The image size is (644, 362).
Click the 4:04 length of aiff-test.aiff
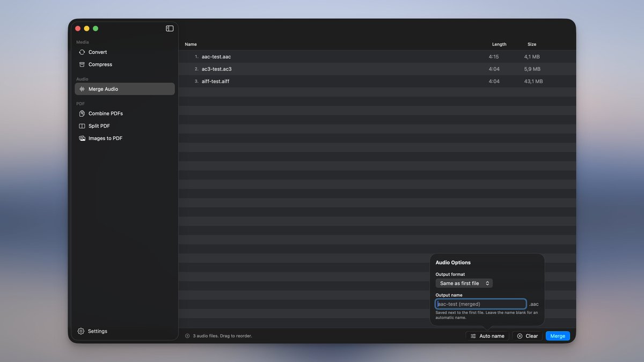tap(494, 82)
